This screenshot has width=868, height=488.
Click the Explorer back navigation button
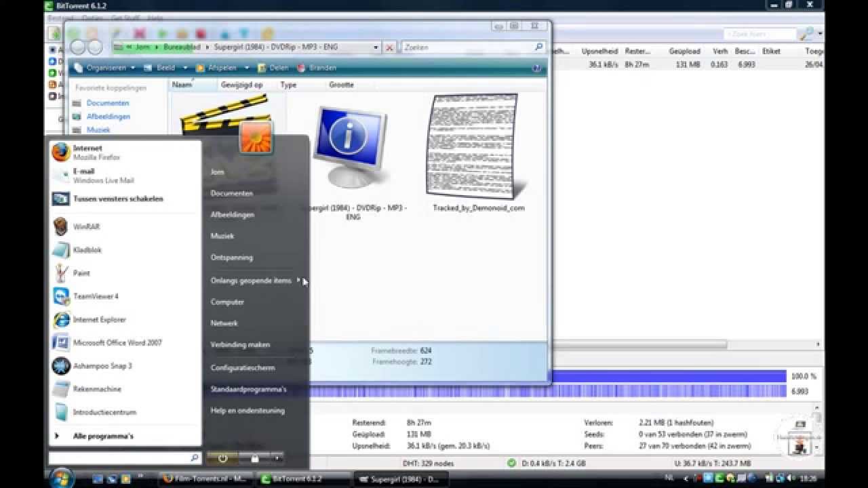[78, 47]
